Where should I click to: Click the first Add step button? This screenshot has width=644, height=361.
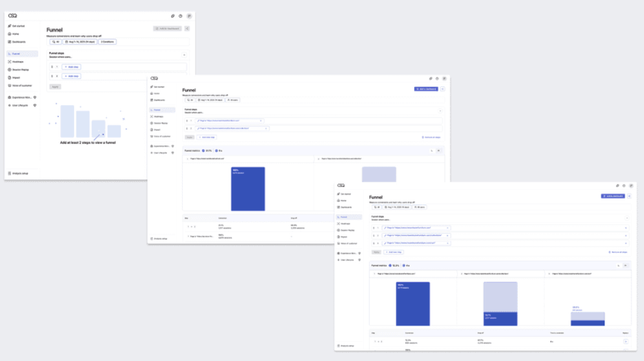click(x=71, y=67)
